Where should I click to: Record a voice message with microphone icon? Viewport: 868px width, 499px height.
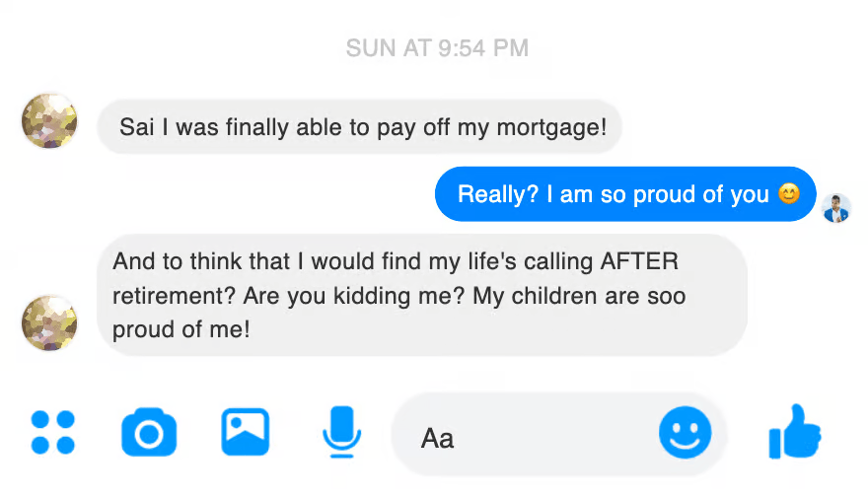(342, 432)
